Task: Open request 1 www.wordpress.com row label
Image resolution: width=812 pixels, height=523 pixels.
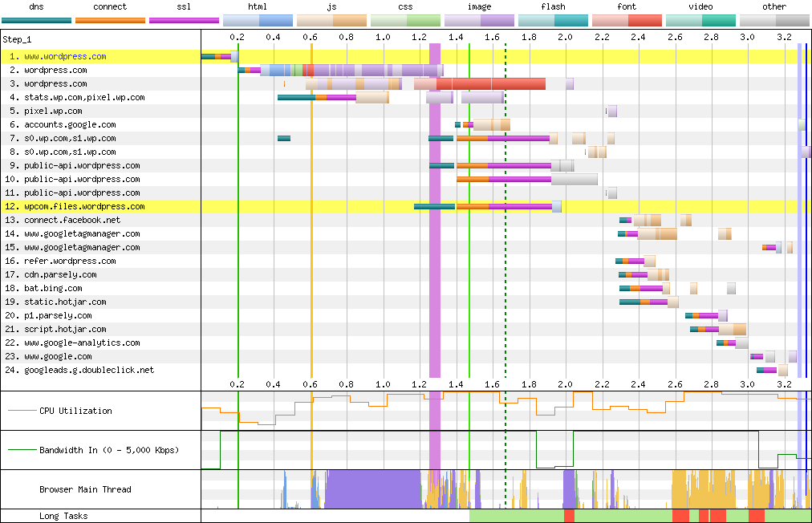Action: point(65,57)
